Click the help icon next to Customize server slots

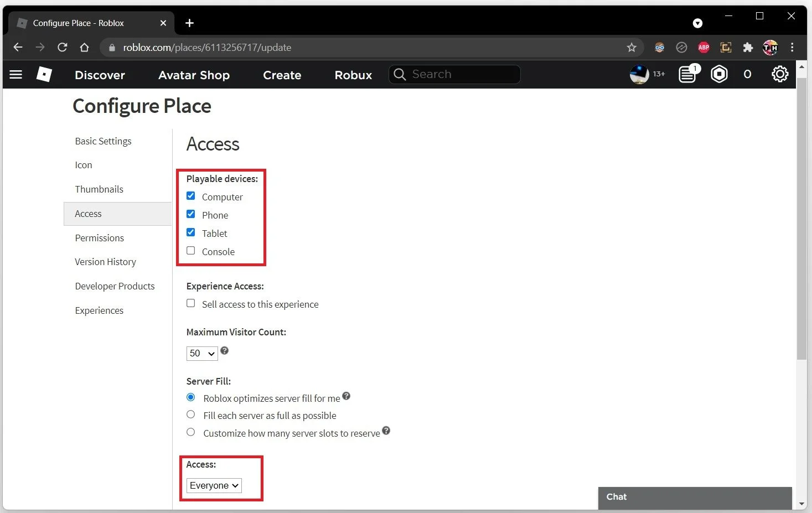[x=386, y=431]
